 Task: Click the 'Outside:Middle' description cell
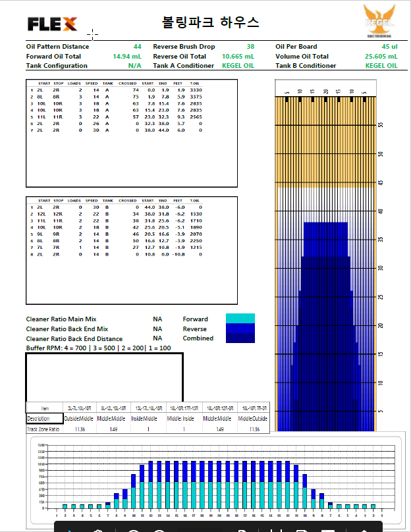click(x=79, y=418)
